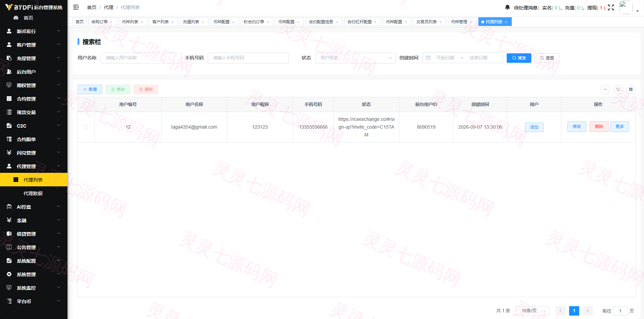Screen dimensions: 644x319
Task: Close the 币种列表 tab
Action: coord(142,22)
